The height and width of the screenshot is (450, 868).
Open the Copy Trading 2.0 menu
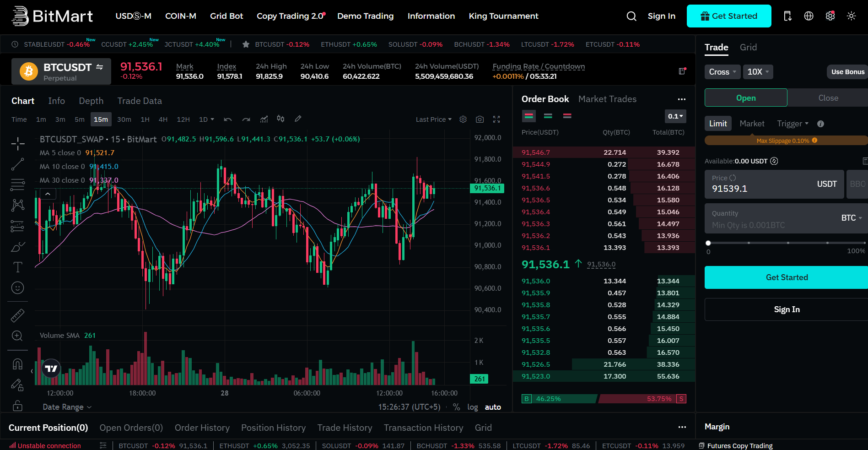tap(291, 16)
